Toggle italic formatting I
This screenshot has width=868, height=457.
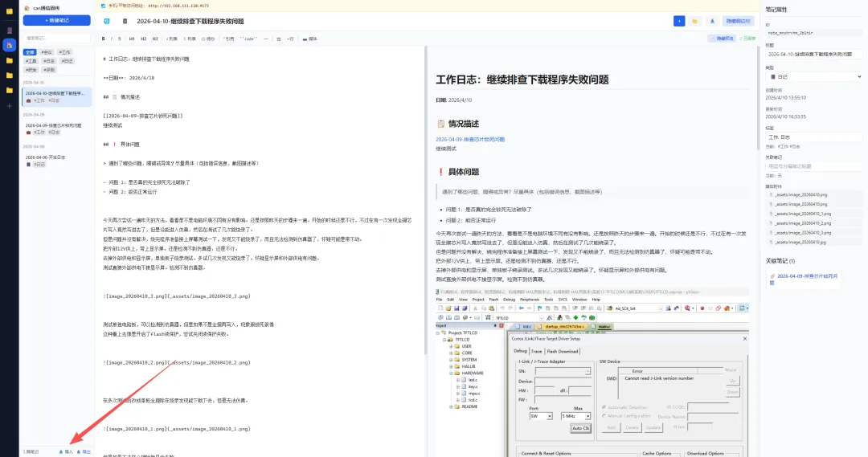point(111,39)
